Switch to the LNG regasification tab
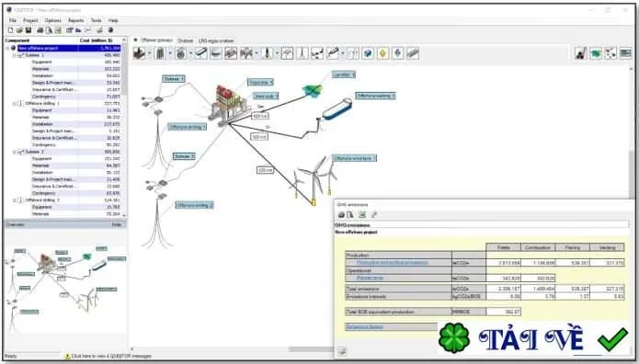Viewport: 639px width, 364px height. coord(216,40)
